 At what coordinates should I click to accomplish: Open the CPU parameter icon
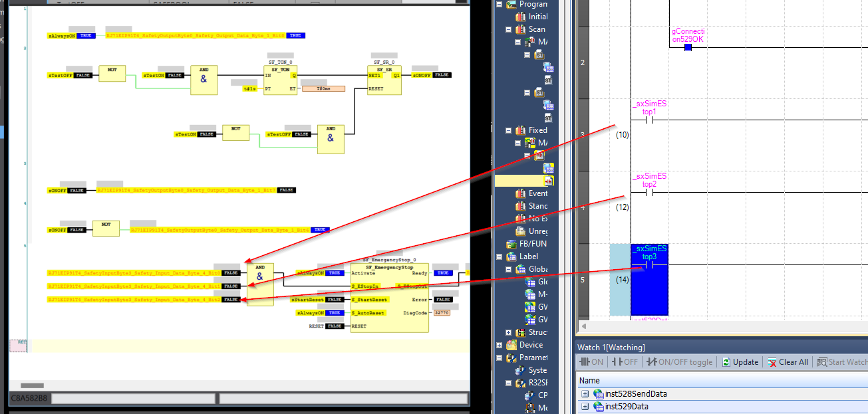coord(530,395)
